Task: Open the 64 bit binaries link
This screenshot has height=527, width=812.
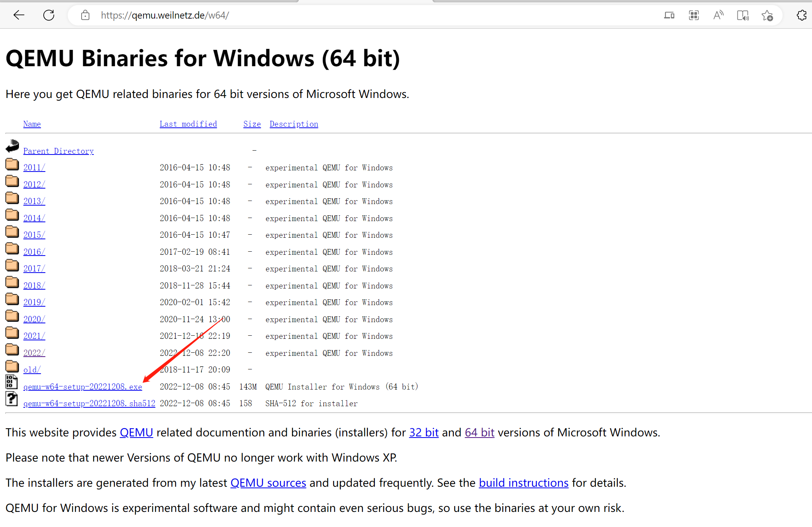Action: [x=479, y=433]
